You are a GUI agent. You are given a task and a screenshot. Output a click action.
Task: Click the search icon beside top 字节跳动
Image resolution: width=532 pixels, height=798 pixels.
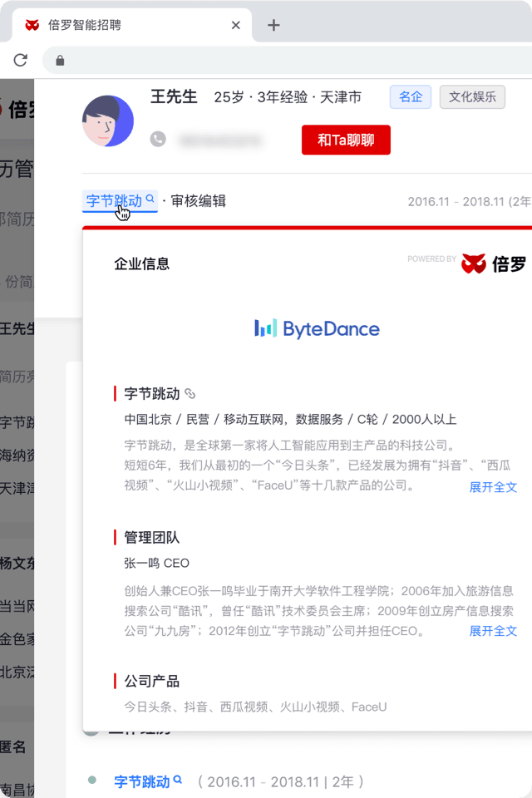coord(150,199)
